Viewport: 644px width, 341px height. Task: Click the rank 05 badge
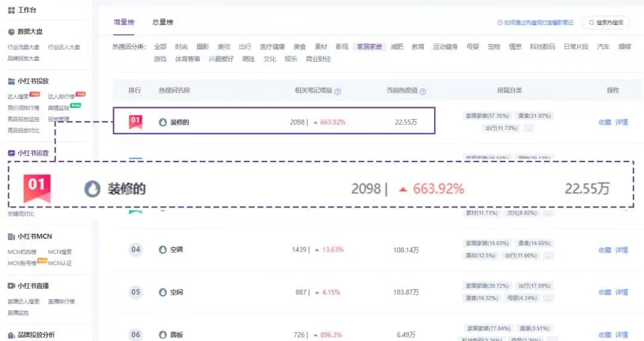pos(135,292)
